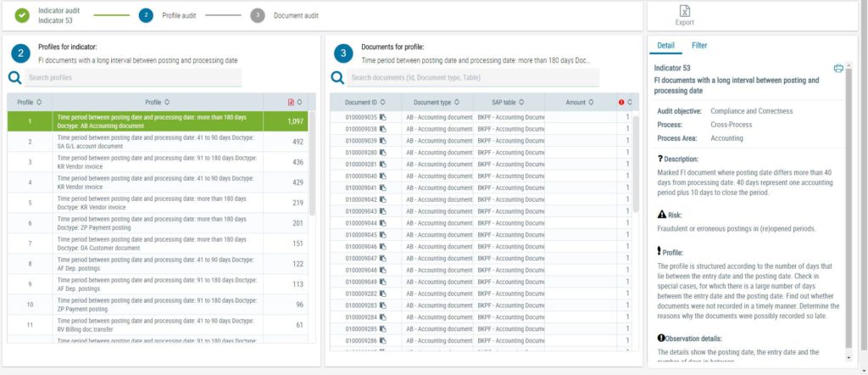
Task: Click the Search documents input field
Action: [473, 77]
